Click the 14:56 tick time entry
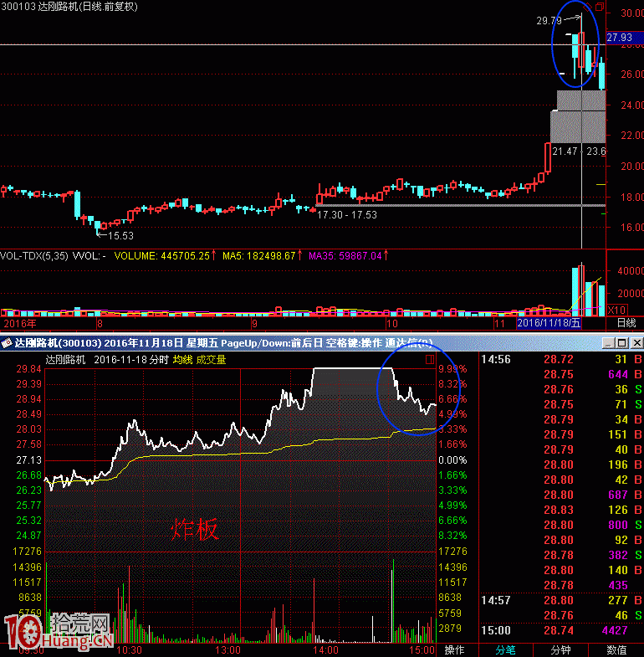The height and width of the screenshot is (657, 644). click(x=496, y=359)
